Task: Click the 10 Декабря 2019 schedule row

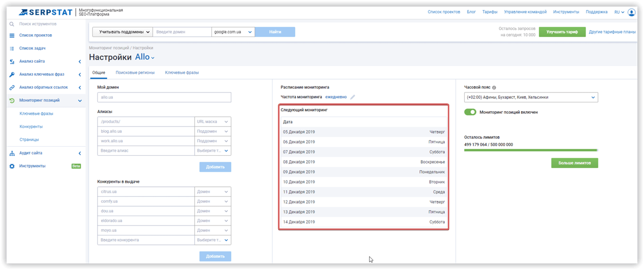Action: [364, 182]
